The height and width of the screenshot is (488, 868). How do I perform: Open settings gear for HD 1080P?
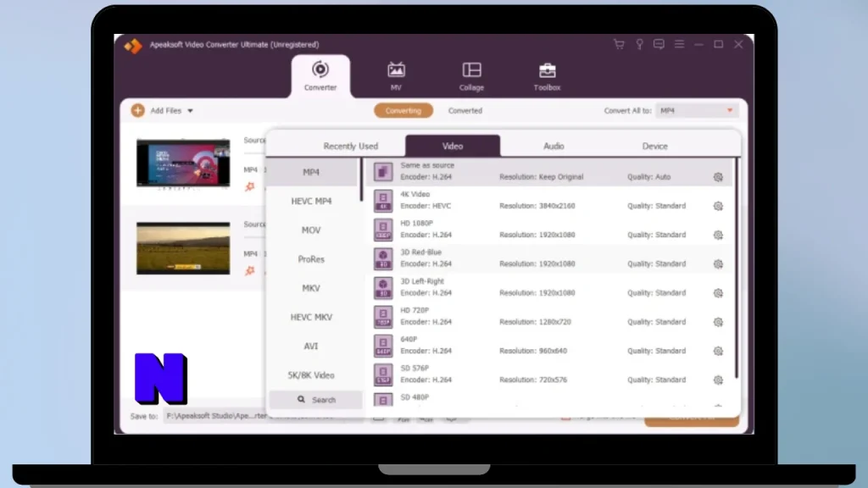[x=718, y=236]
